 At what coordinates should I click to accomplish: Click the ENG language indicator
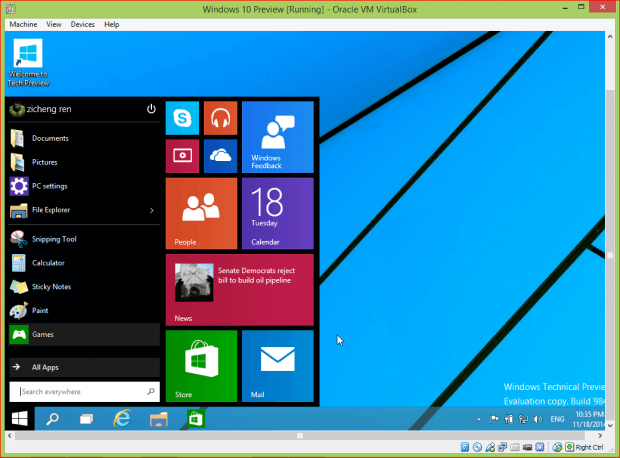tap(557, 419)
